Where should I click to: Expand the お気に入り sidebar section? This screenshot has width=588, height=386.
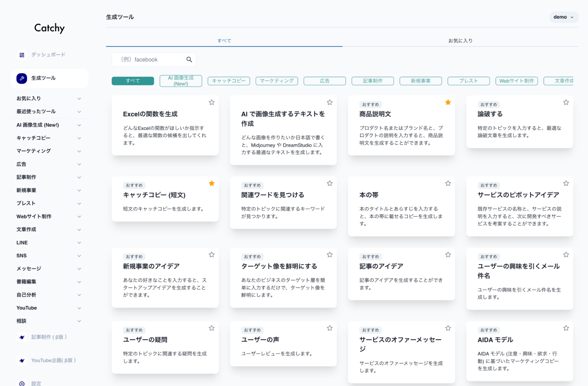pyautogui.click(x=79, y=99)
